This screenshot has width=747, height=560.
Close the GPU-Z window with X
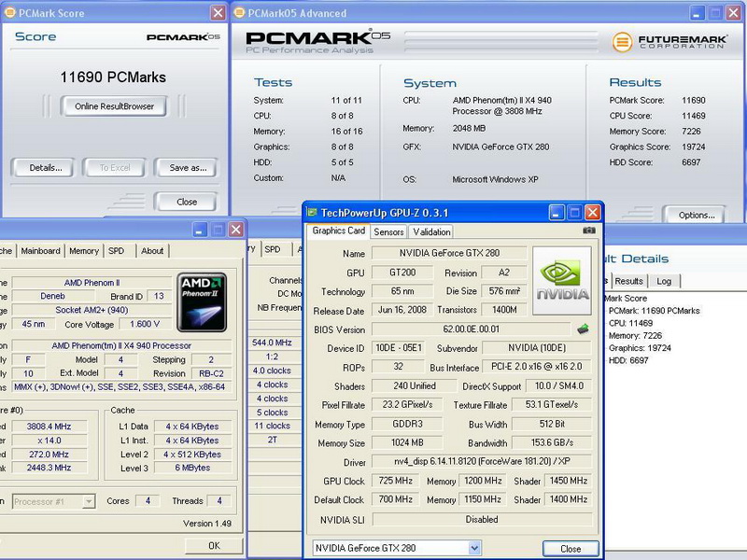pyautogui.click(x=592, y=213)
